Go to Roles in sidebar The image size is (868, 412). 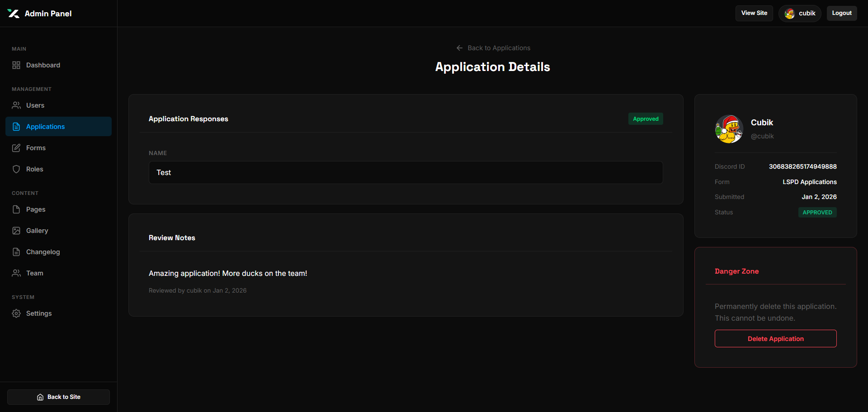click(59, 169)
